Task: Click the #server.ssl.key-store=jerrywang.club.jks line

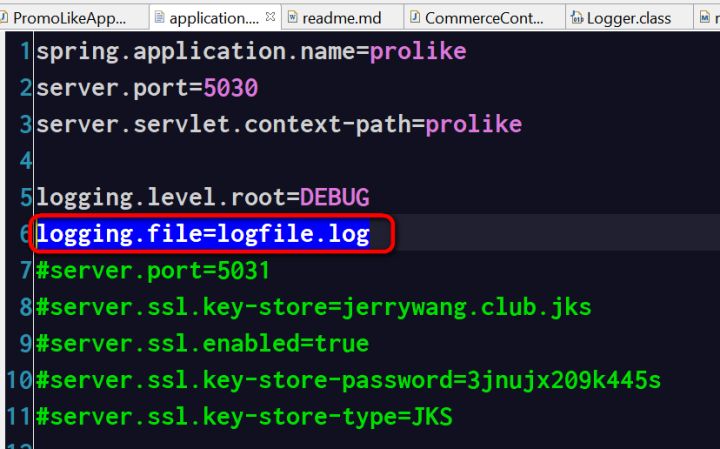Action: (314, 307)
